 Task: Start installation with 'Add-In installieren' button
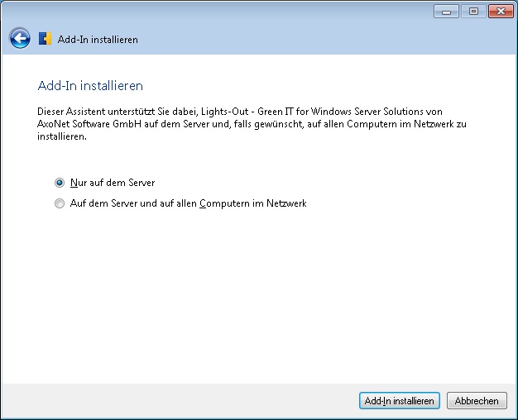coord(400,400)
